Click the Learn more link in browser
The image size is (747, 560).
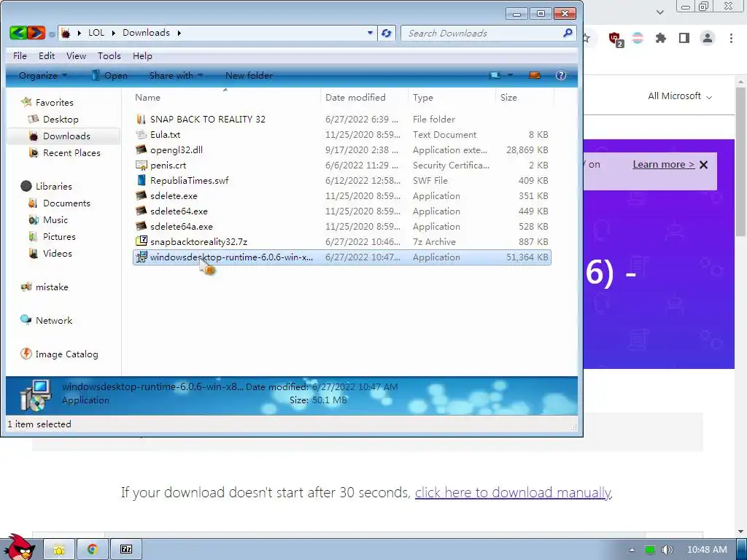click(664, 164)
